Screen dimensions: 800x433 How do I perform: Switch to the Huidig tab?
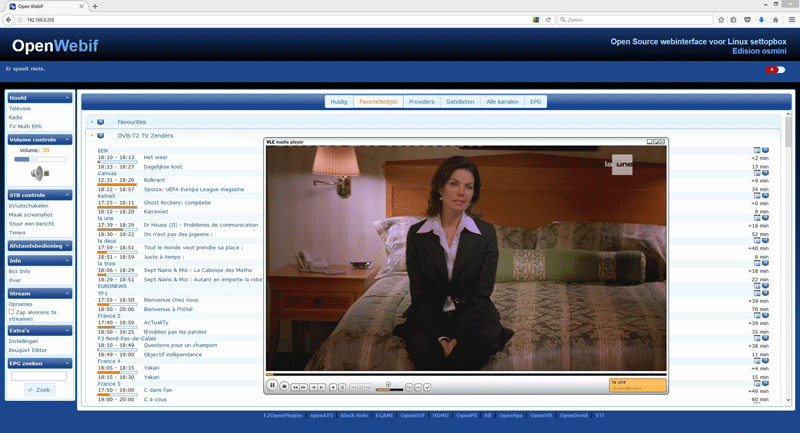(x=339, y=101)
